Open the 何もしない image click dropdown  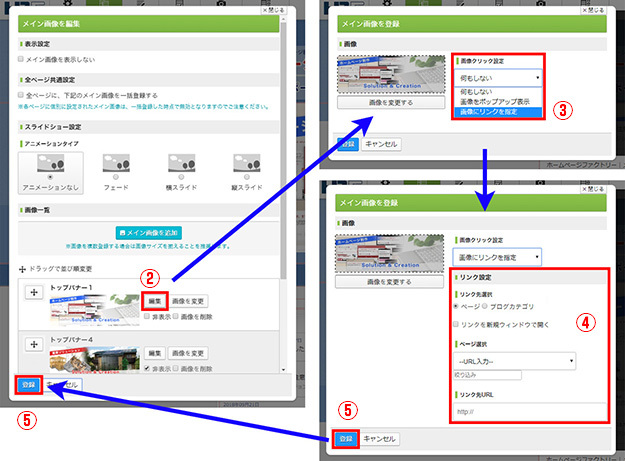point(500,76)
